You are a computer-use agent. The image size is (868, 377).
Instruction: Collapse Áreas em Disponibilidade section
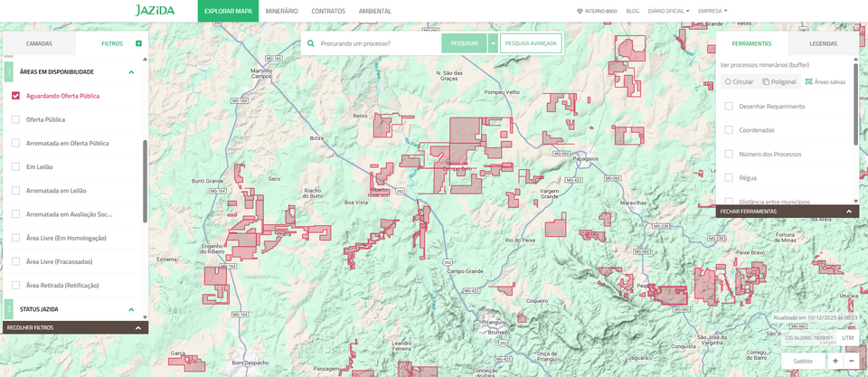(x=131, y=71)
